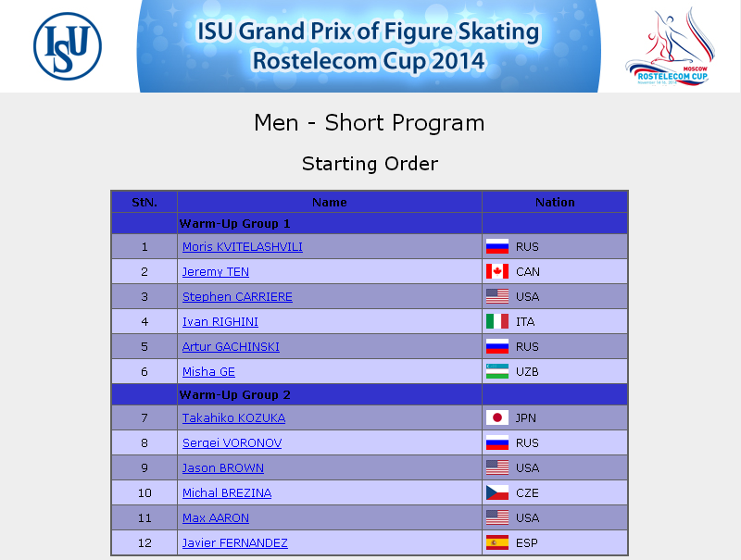
Task: Click the USA flag in Stephen Carriere's row
Action: coord(497,296)
